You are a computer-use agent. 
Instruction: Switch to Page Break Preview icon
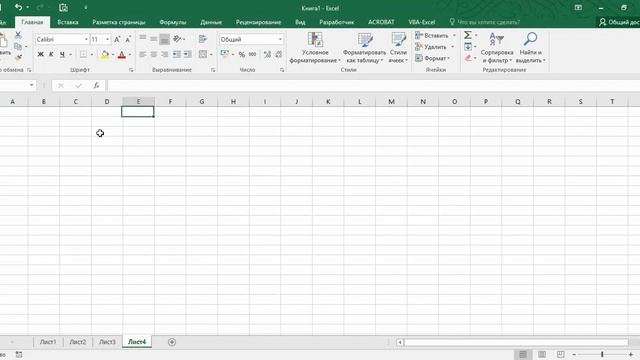click(560, 354)
